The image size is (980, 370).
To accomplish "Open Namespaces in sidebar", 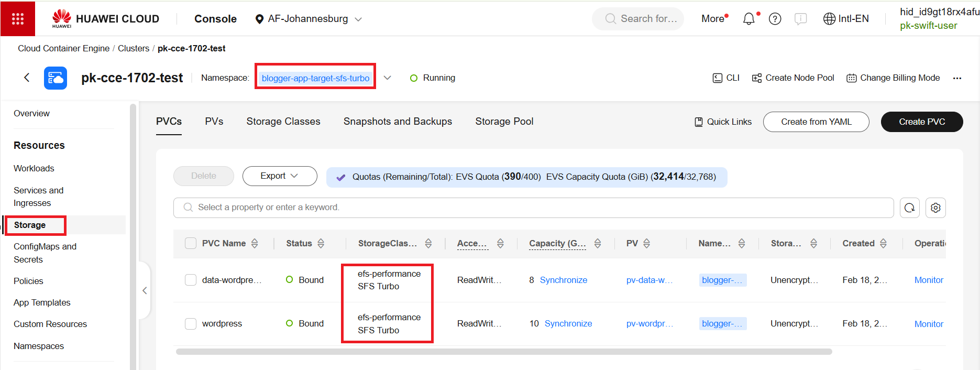I will point(39,346).
